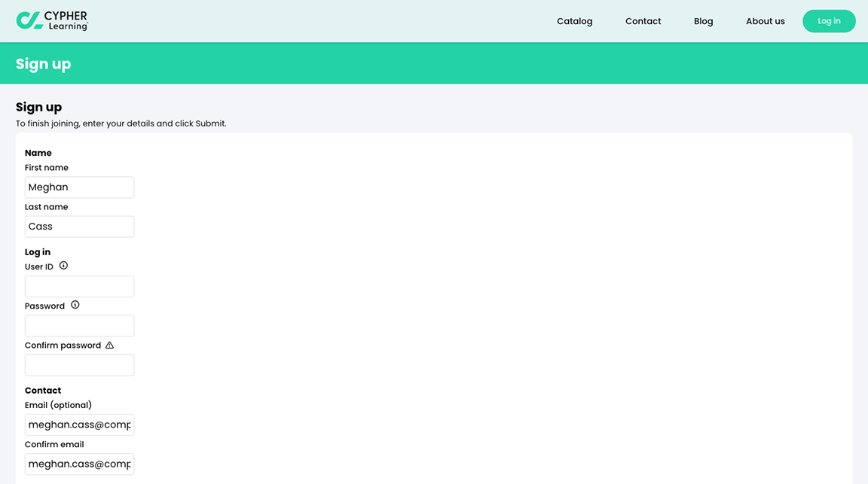This screenshot has height=484, width=868.
Task: Go to the Contact page
Action: 643,21
